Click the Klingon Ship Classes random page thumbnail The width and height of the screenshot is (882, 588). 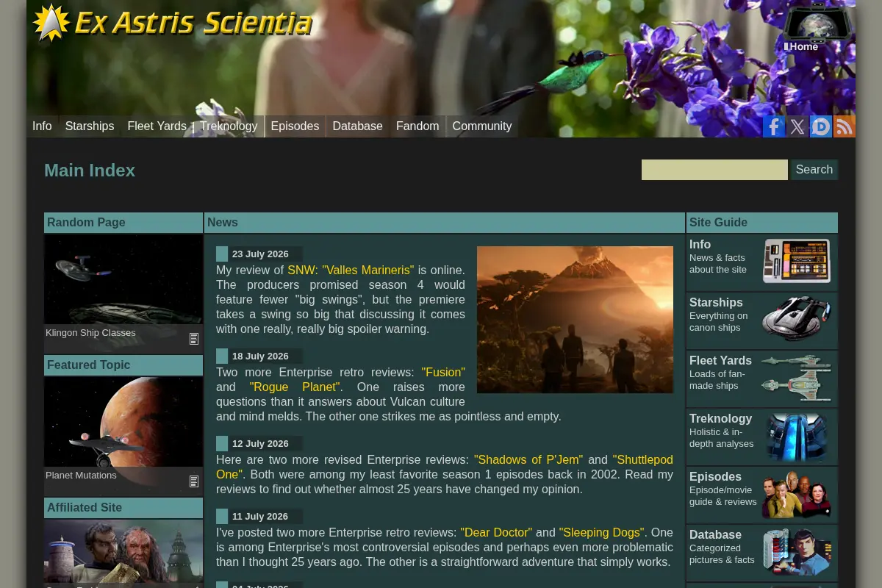pos(123,280)
